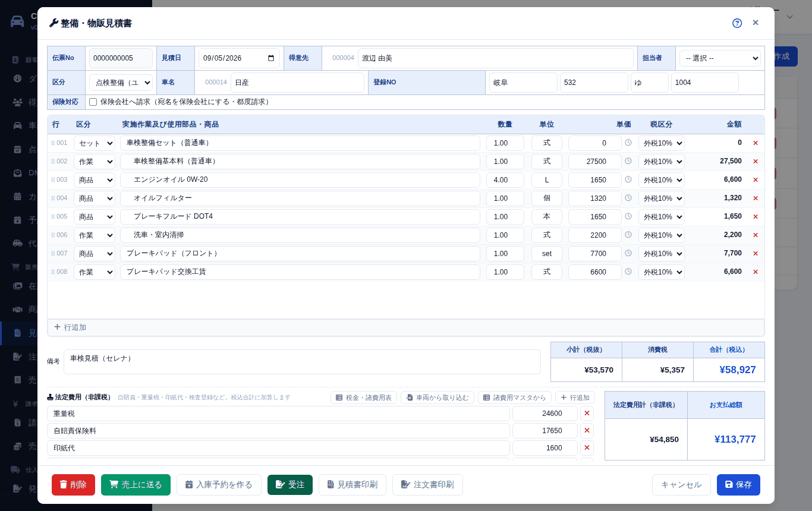Click 入庫予約を作る button
Screen dimensions: 812x511
tap(219, 485)
